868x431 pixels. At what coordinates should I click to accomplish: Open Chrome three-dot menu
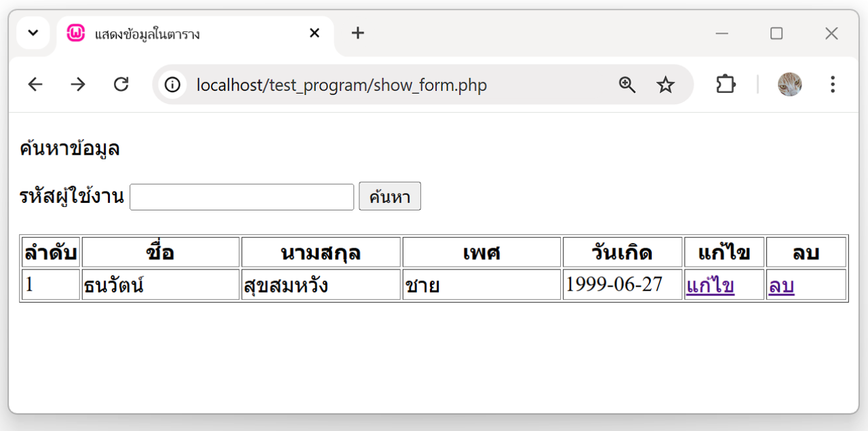[x=832, y=84]
